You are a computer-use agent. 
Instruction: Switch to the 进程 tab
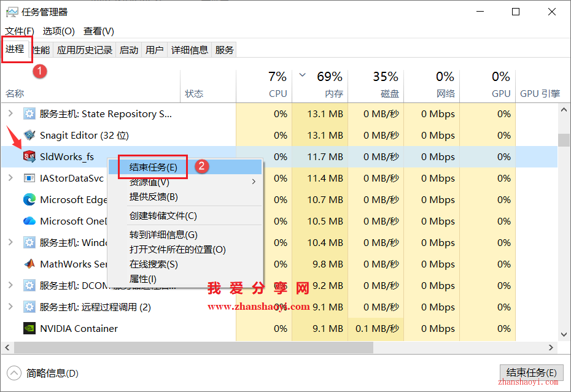15,49
